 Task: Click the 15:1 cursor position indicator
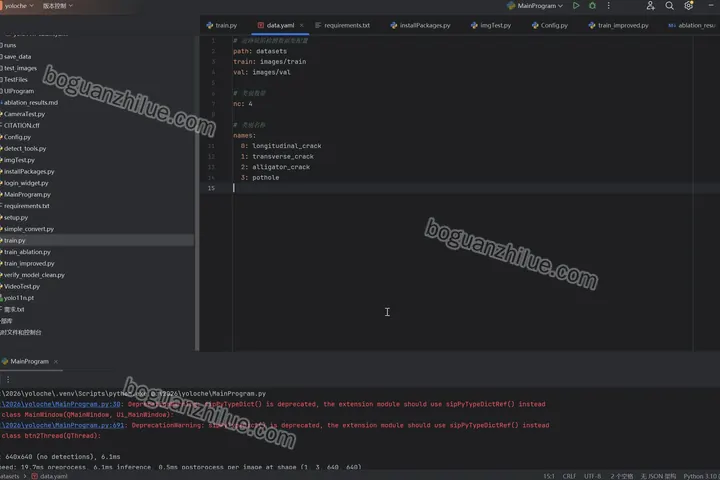point(549,476)
